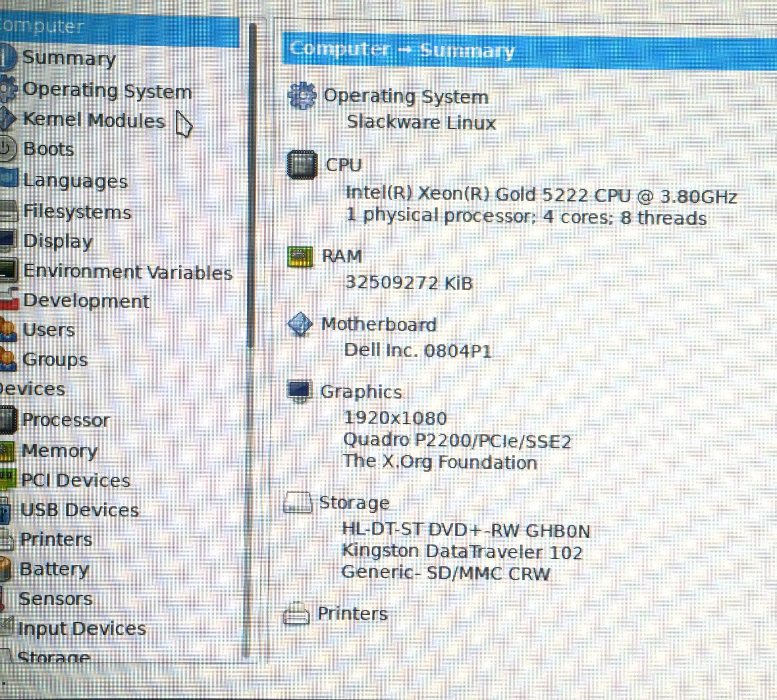
Task: Click the Kernel Modules icon in sidebar
Action: pyautogui.click(x=8, y=119)
